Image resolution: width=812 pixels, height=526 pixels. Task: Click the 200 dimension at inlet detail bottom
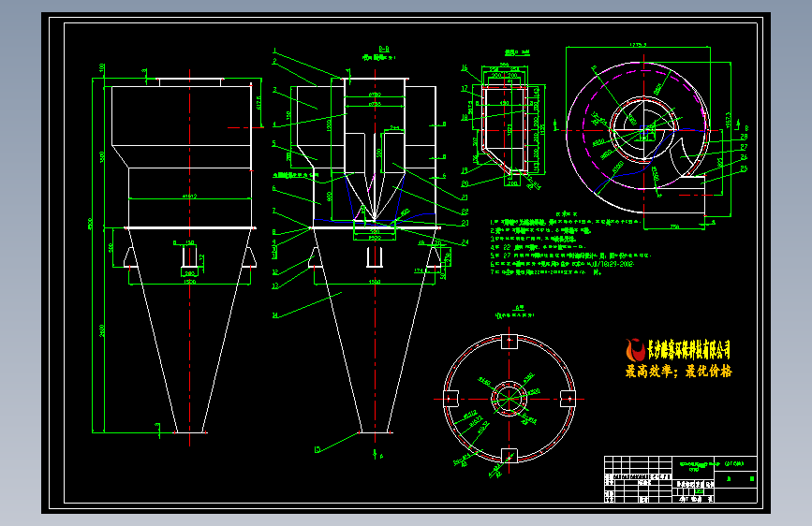point(512,183)
